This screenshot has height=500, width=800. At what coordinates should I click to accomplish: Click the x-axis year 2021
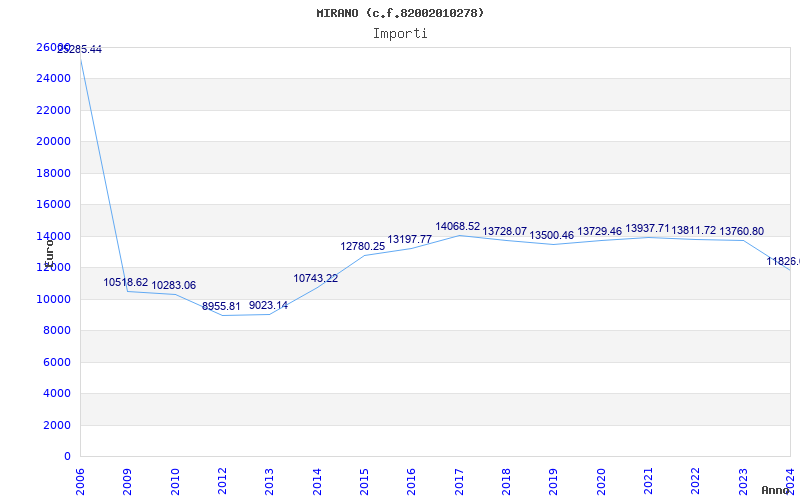click(x=648, y=482)
